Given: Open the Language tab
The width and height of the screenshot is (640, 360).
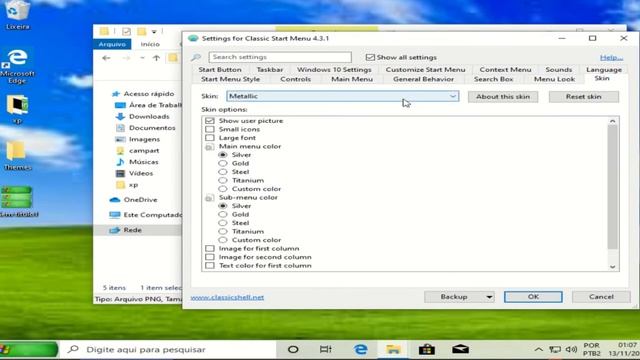Looking at the screenshot, I should pyautogui.click(x=604, y=70).
